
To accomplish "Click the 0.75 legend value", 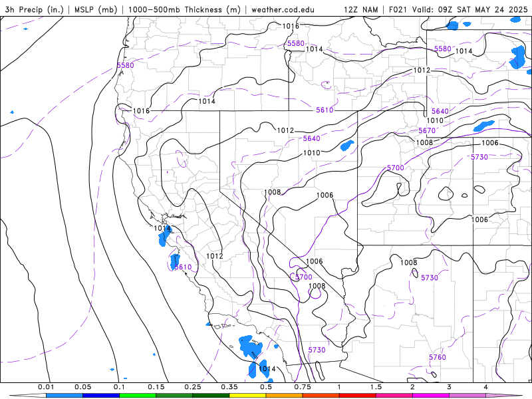I will 303,387.
